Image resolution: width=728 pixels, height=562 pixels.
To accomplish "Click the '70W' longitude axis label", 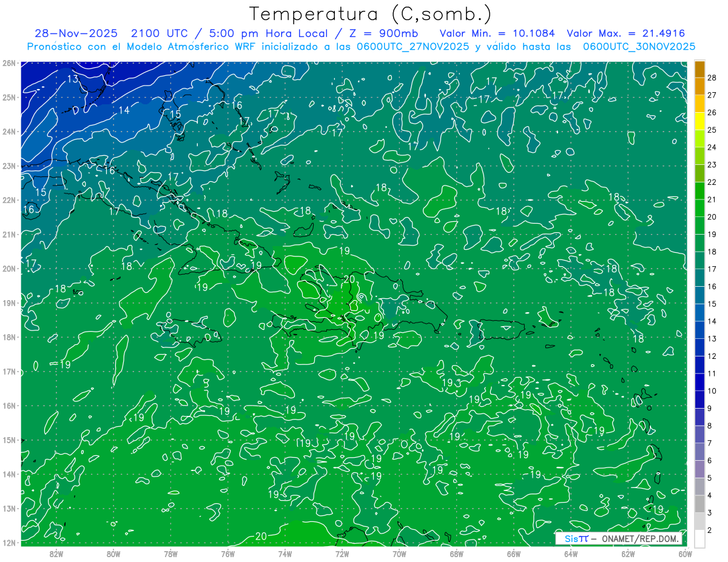I will click(x=399, y=554).
